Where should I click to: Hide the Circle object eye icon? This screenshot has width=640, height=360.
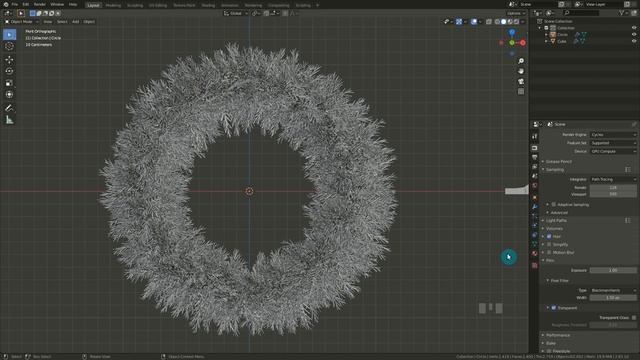634,34
